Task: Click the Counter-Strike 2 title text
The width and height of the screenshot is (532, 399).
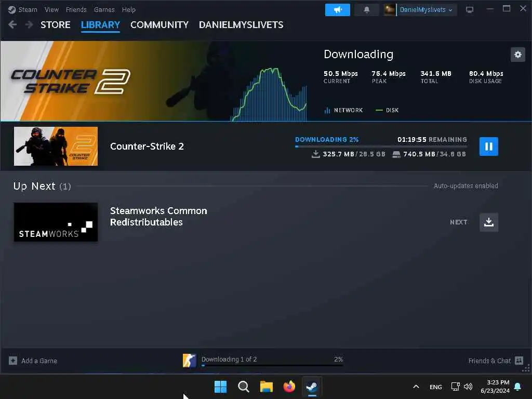Action: [x=147, y=146]
